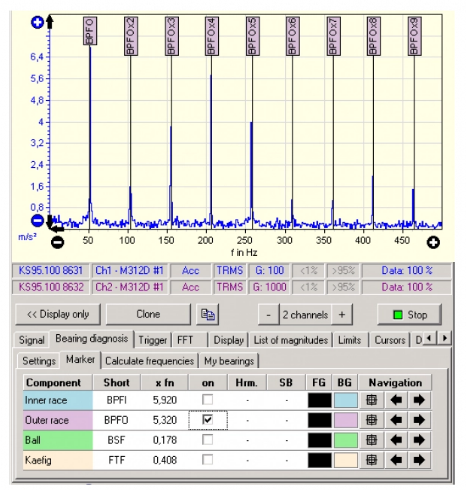Navigate left for the Inner race row
466x490 pixels.
tap(396, 400)
